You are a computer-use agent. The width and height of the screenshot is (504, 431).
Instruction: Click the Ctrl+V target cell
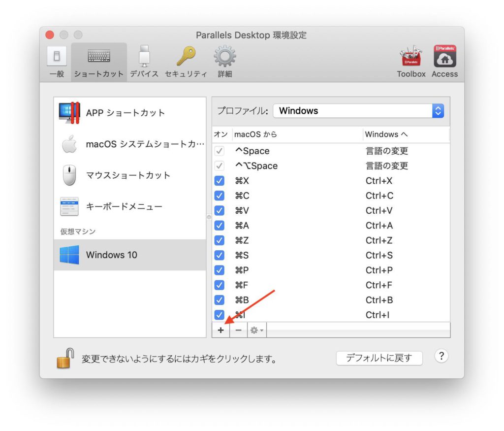coord(379,210)
